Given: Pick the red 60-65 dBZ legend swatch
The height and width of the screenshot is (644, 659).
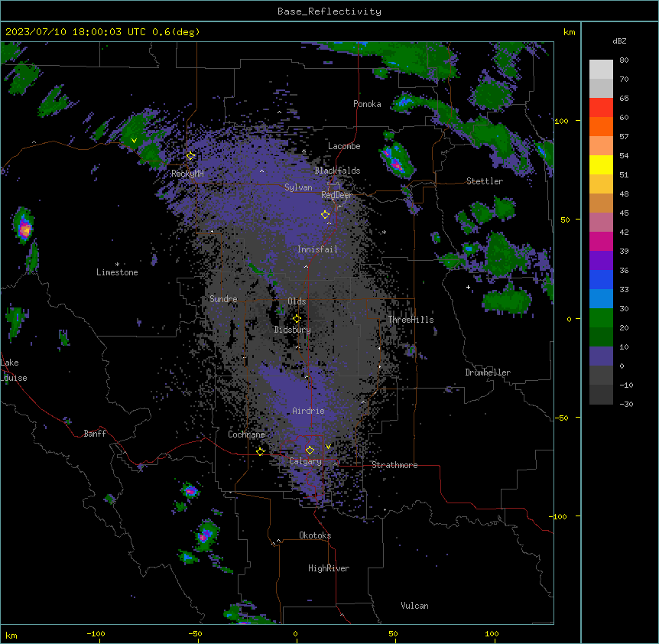Looking at the screenshot, I should coord(601,107).
